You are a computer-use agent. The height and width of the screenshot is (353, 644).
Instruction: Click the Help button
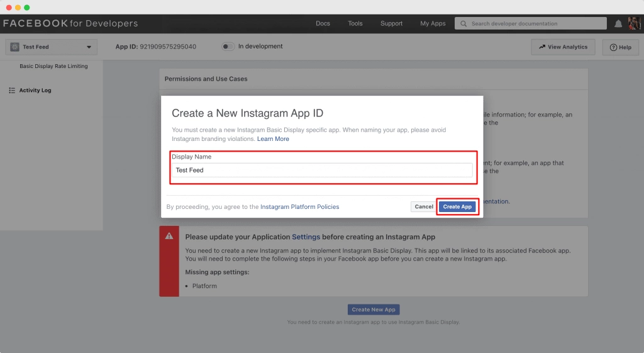621,47
